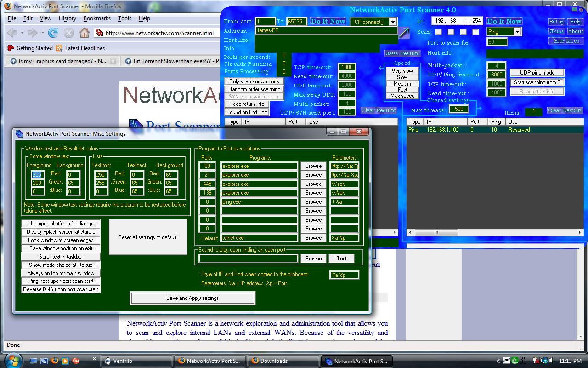Click the Firefox stop loading icon
The height and width of the screenshot is (368, 588).
coord(69,33)
